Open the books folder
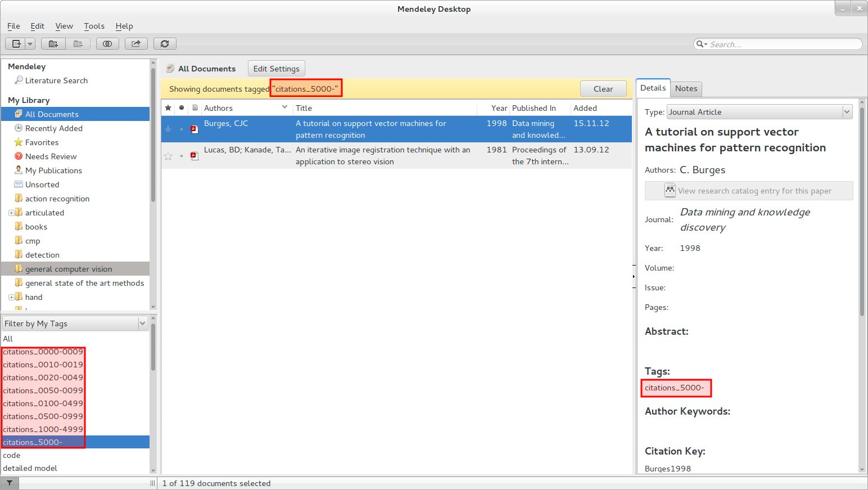Image resolution: width=868 pixels, height=490 pixels. (x=36, y=227)
